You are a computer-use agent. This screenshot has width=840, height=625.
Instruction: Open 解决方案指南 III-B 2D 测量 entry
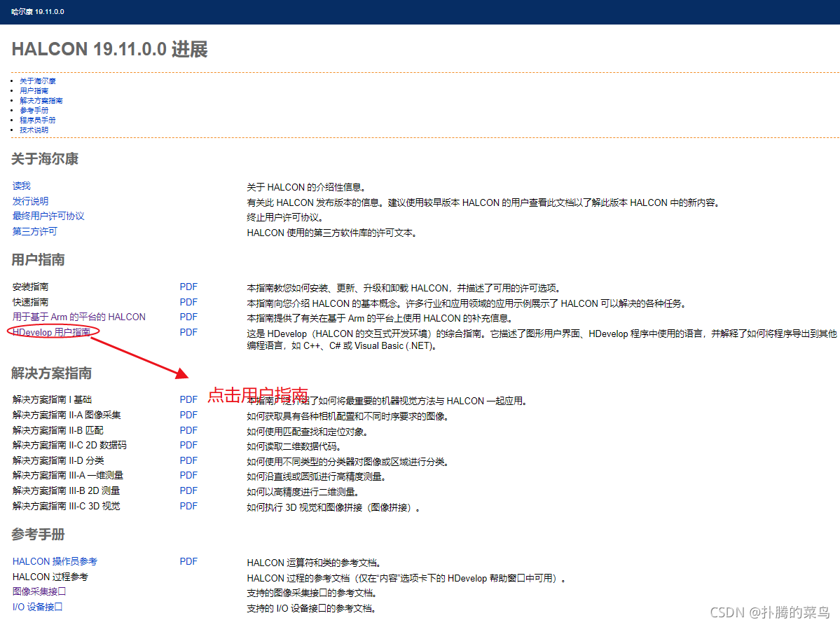click(x=66, y=490)
